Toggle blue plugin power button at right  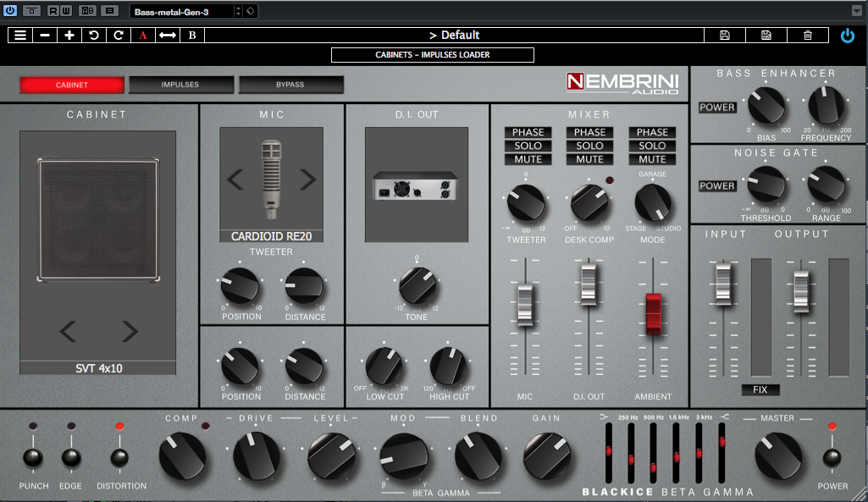tap(848, 36)
